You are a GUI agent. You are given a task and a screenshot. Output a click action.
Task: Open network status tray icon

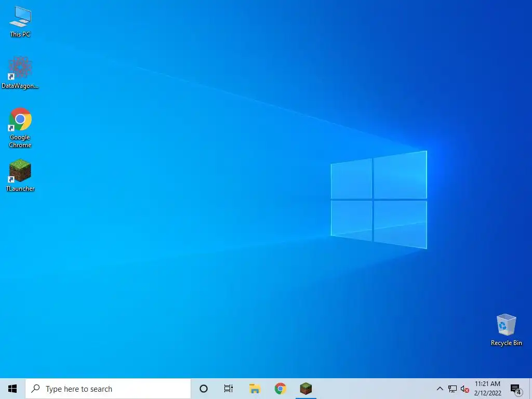click(x=453, y=389)
